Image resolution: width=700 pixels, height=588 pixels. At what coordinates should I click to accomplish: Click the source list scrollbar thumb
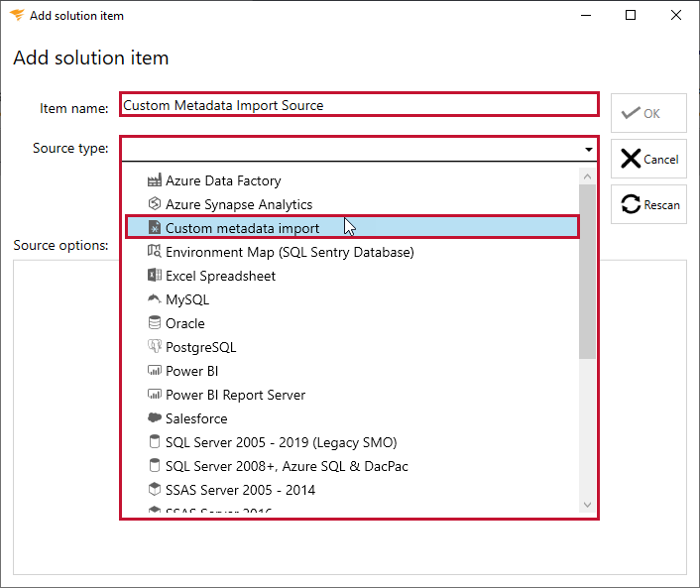pos(587,272)
